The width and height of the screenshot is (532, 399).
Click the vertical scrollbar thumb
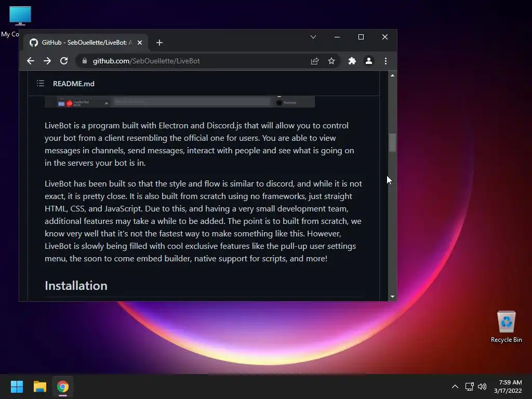[393, 142]
